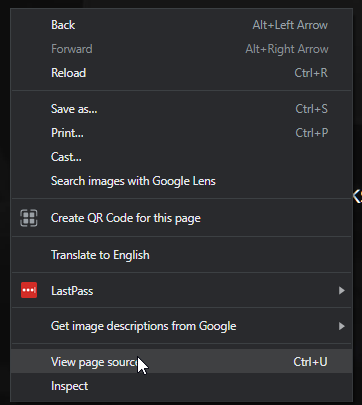Open Save as... dialog
The width and height of the screenshot is (362, 405).
tap(182, 109)
